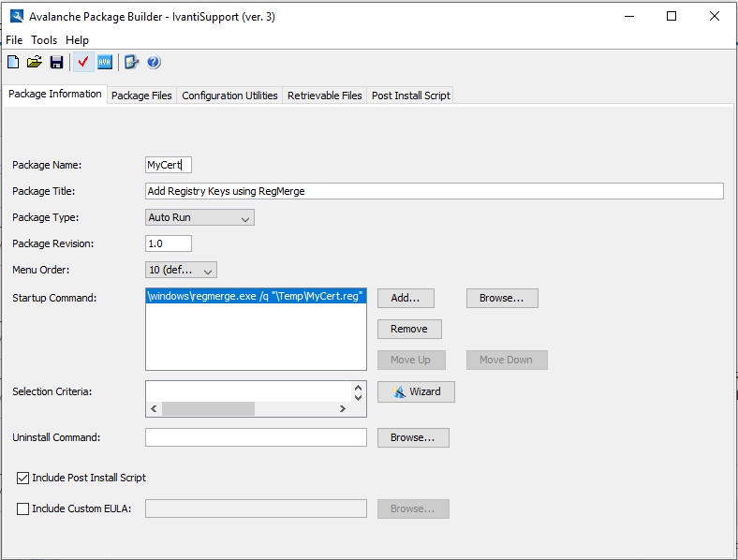Select the Package Information tab

click(55, 94)
